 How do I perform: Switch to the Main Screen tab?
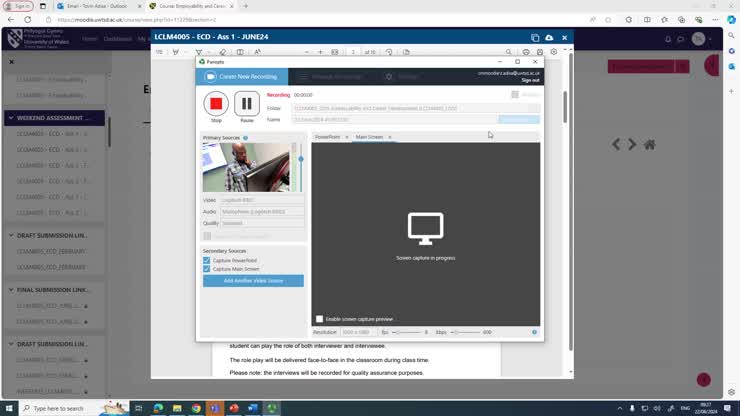click(369, 137)
